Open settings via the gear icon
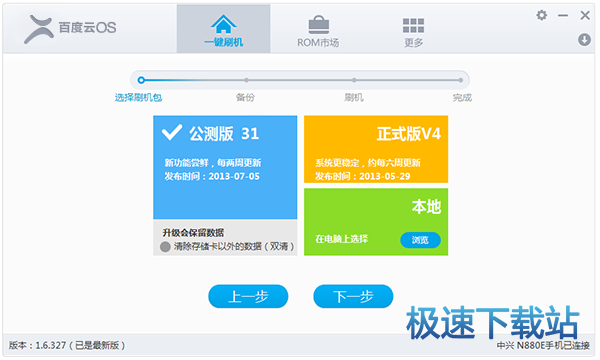This screenshot has width=600, height=360. pyautogui.click(x=541, y=15)
